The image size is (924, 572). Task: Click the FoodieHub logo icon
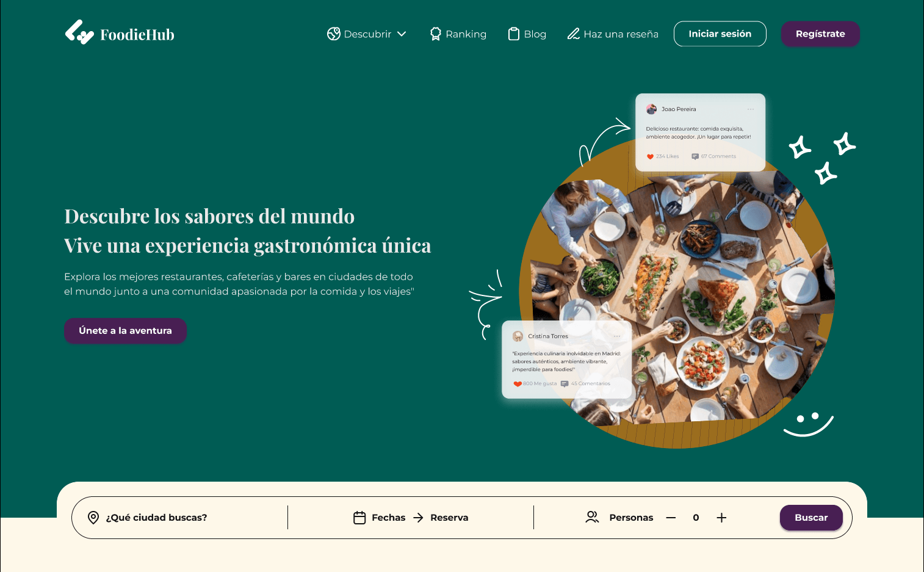point(79,32)
